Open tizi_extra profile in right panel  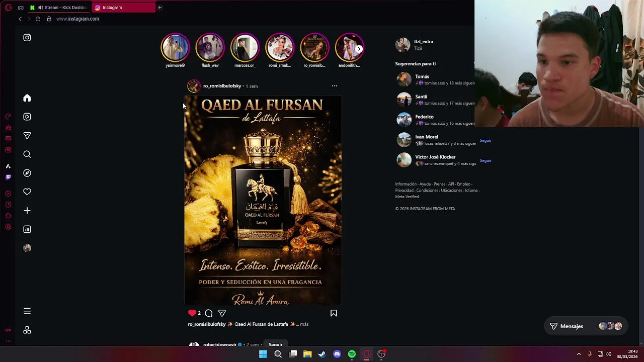[x=424, y=42]
